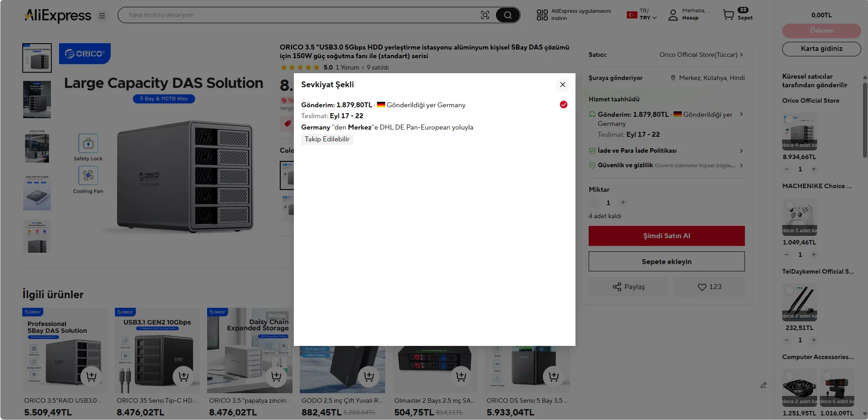868x420 pixels.
Task: Open the shopping cart (Sepet) icon
Action: pyautogui.click(x=729, y=15)
